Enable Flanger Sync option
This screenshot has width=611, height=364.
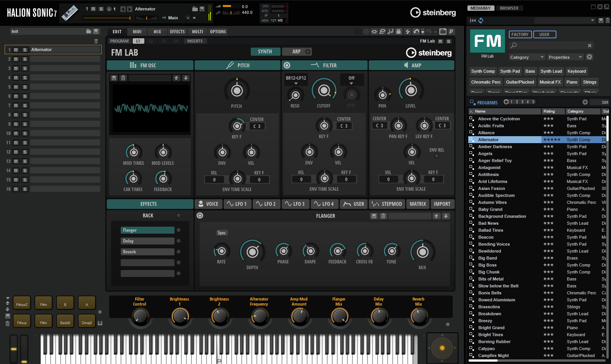click(222, 233)
